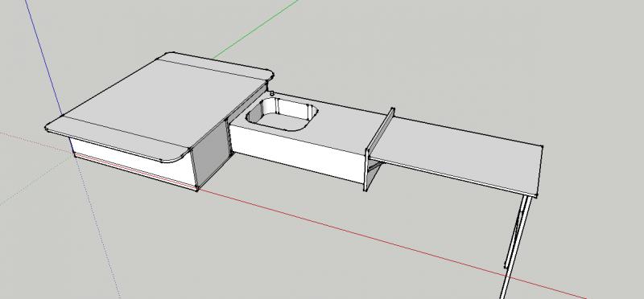Click the small faucet knob behind the sink

271,94
